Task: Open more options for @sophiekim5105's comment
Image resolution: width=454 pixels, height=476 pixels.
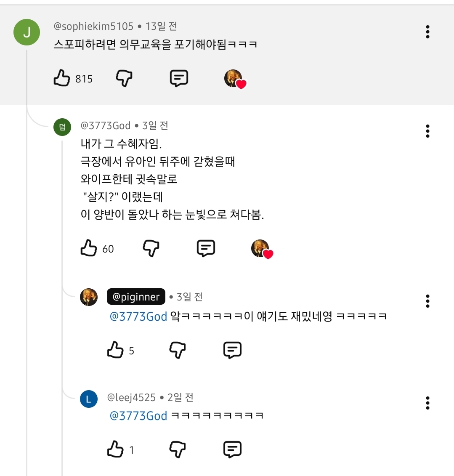Action: click(x=427, y=32)
